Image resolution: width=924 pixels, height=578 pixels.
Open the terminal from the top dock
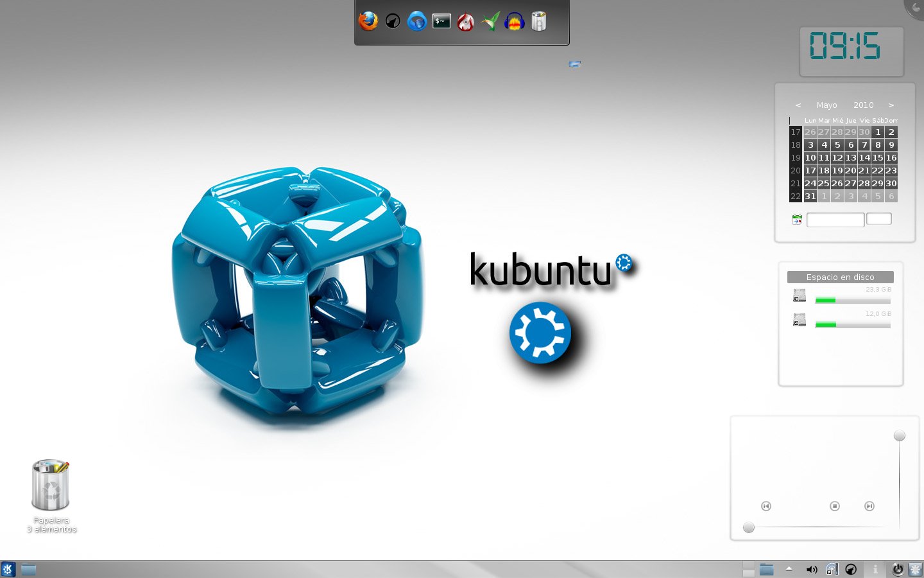[x=441, y=21]
